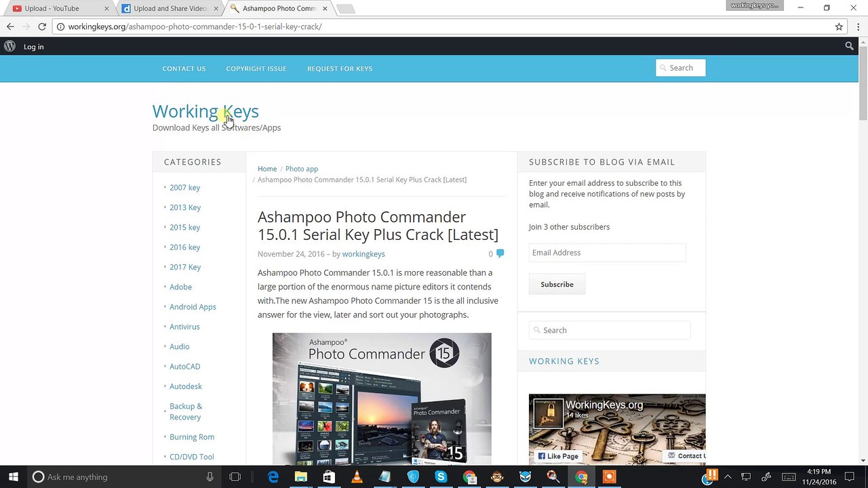Open the blue shield app on taskbar
868x488 pixels.
click(413, 476)
